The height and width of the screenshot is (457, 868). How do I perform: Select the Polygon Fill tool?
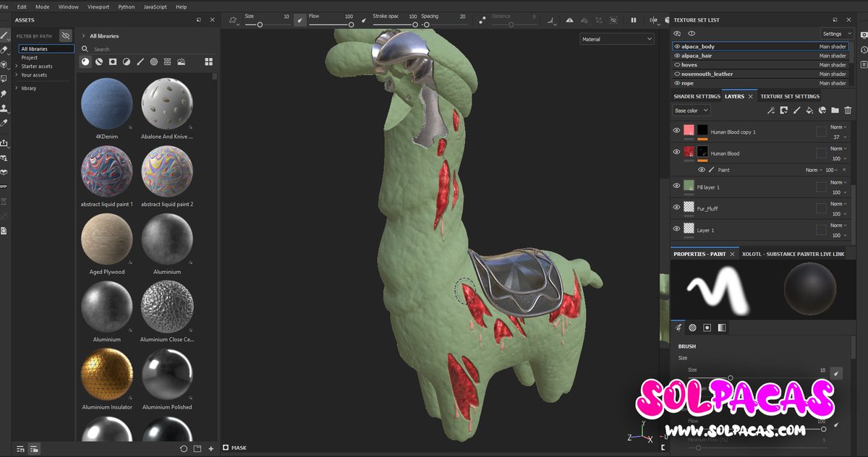point(4,78)
